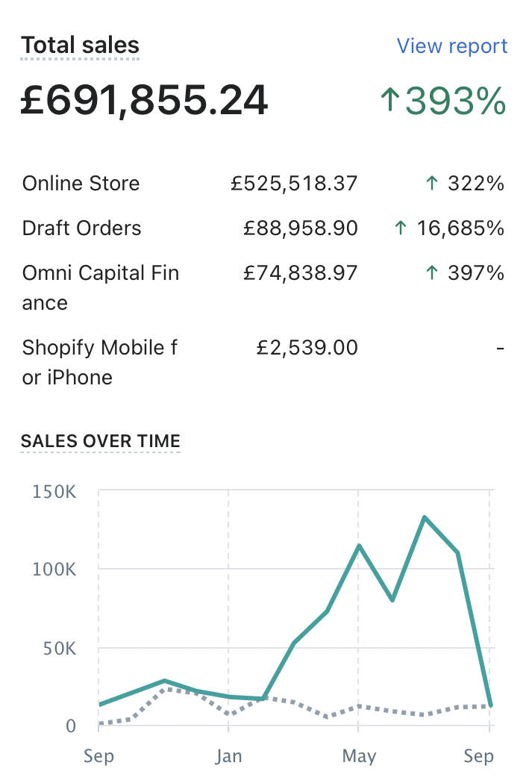Screen dimensions: 532x783
Task: Open the View report link
Action: (x=451, y=46)
